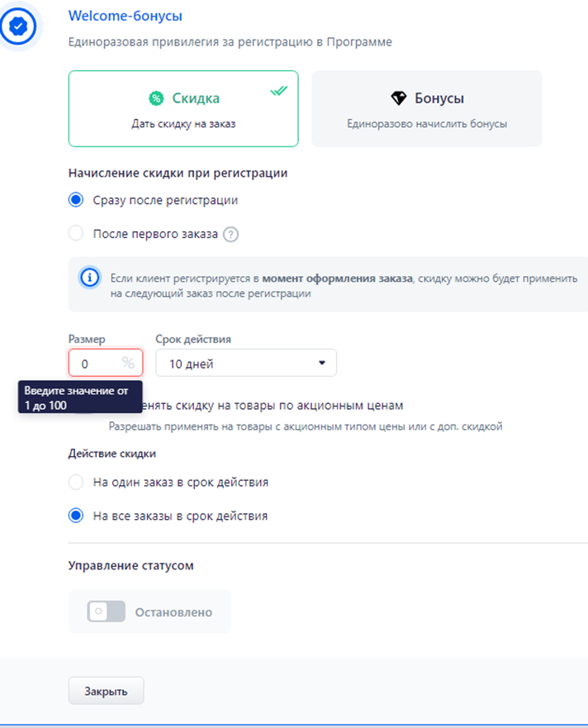The height and width of the screenshot is (728, 588).
Task: Click the blue verified badge icon
Action: point(18,26)
